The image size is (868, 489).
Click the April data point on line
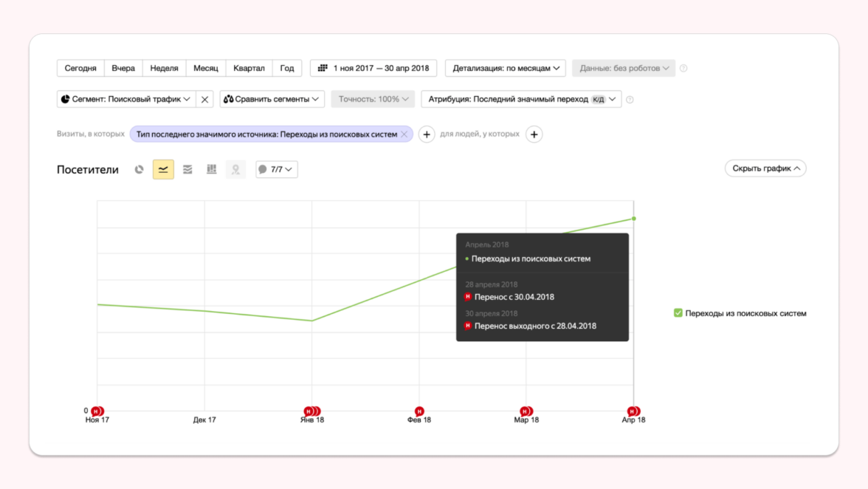(x=634, y=219)
